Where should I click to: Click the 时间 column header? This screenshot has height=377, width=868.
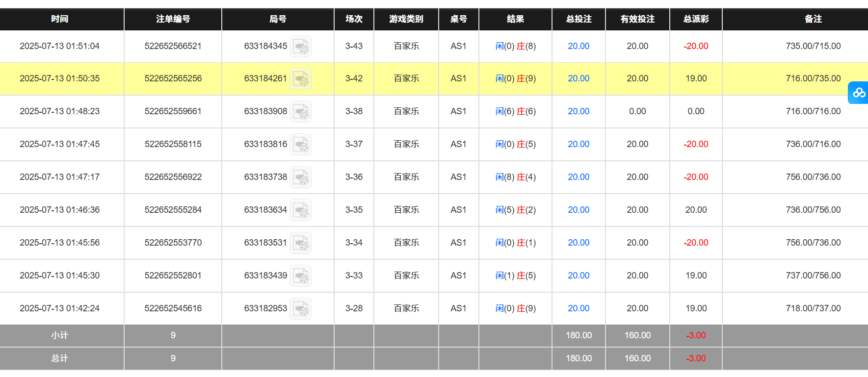(60, 19)
